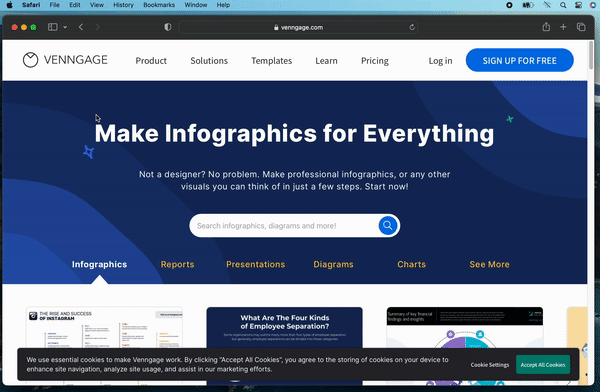Open Control Center in menu bar
This screenshot has height=392, width=600.
(x=578, y=5)
